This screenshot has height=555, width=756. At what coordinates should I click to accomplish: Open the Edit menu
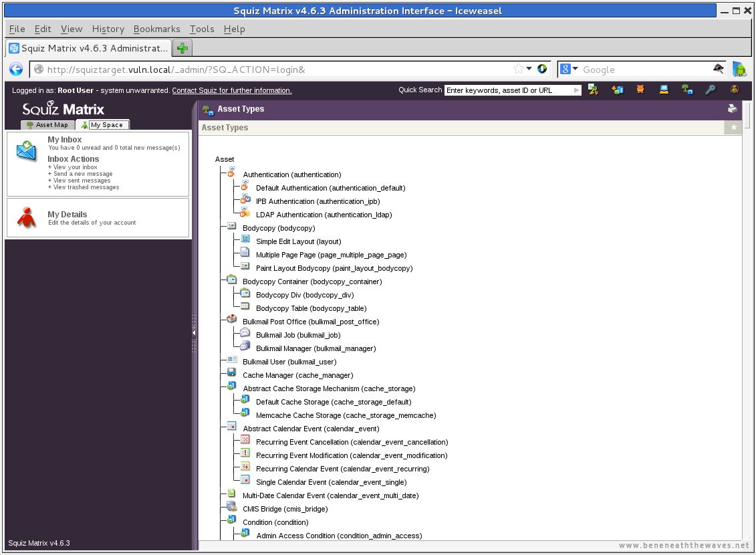(x=42, y=29)
